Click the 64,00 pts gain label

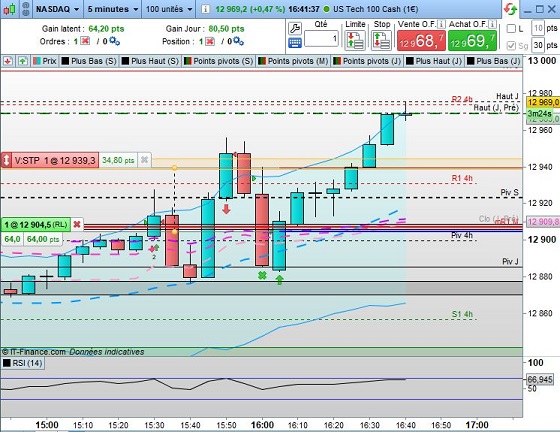[x=43, y=239]
